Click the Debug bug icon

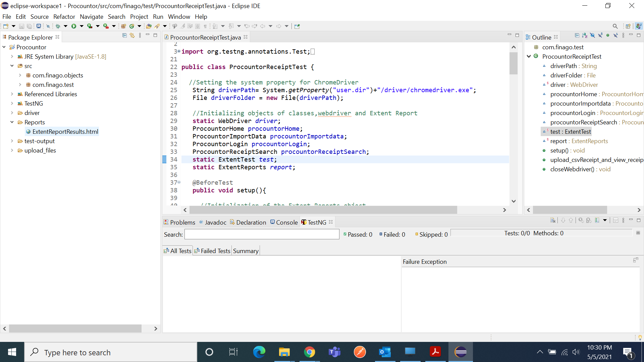point(58,26)
